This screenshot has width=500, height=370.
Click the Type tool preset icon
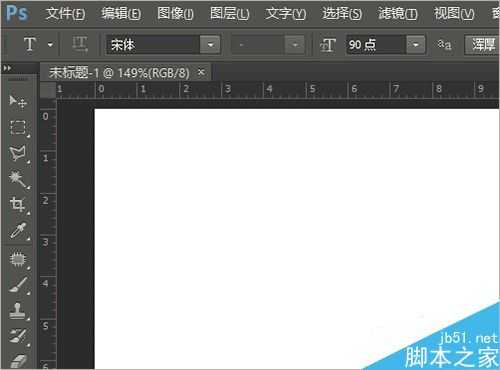click(29, 44)
